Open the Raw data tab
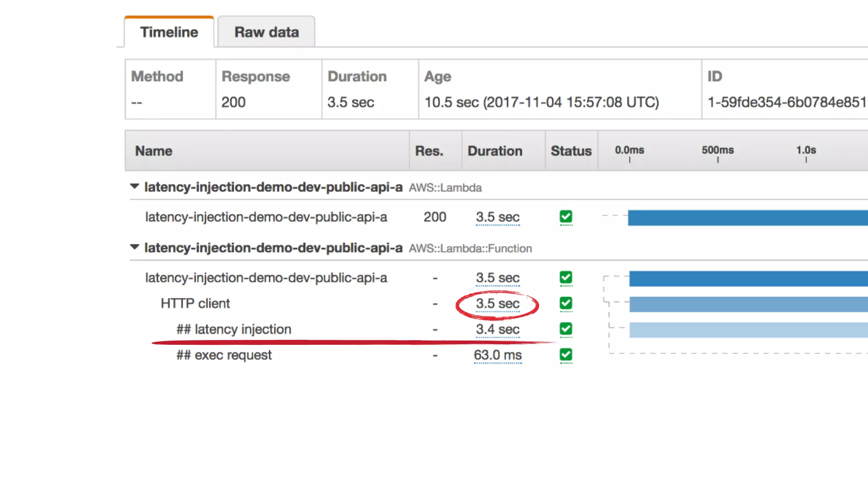Image resolution: width=868 pixels, height=488 pixels. (x=267, y=32)
